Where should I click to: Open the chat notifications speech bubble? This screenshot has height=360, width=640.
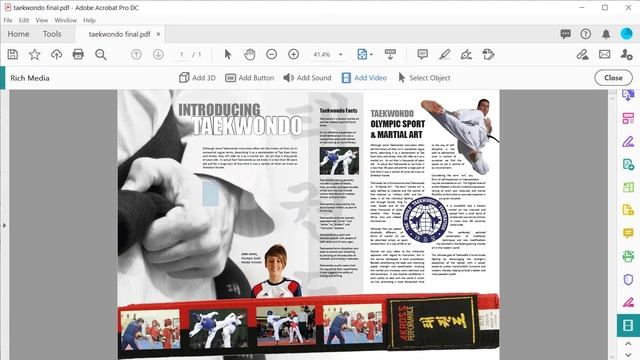point(565,34)
